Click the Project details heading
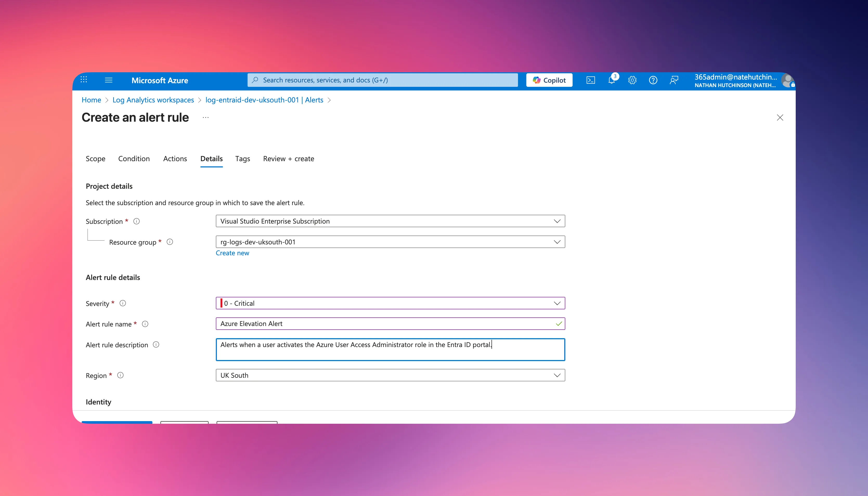The height and width of the screenshot is (496, 868). [x=109, y=186]
